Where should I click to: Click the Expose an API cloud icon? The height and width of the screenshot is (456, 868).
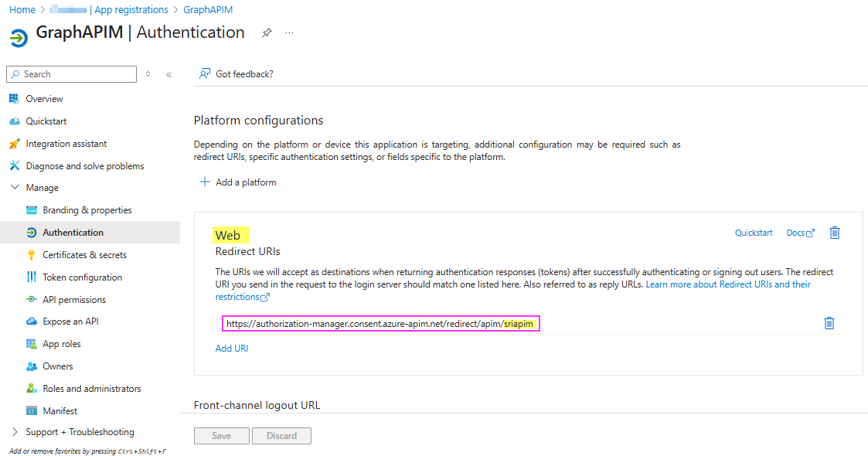(32, 322)
